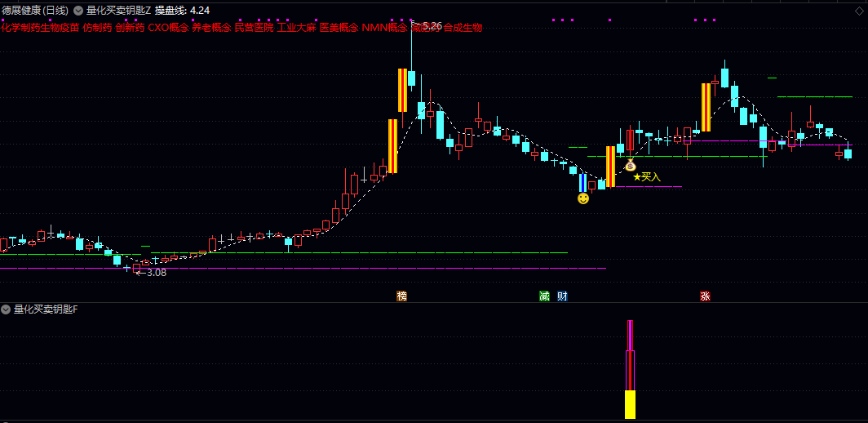Click the green 减 event marker
Screen dimensions: 868x423
(545, 296)
